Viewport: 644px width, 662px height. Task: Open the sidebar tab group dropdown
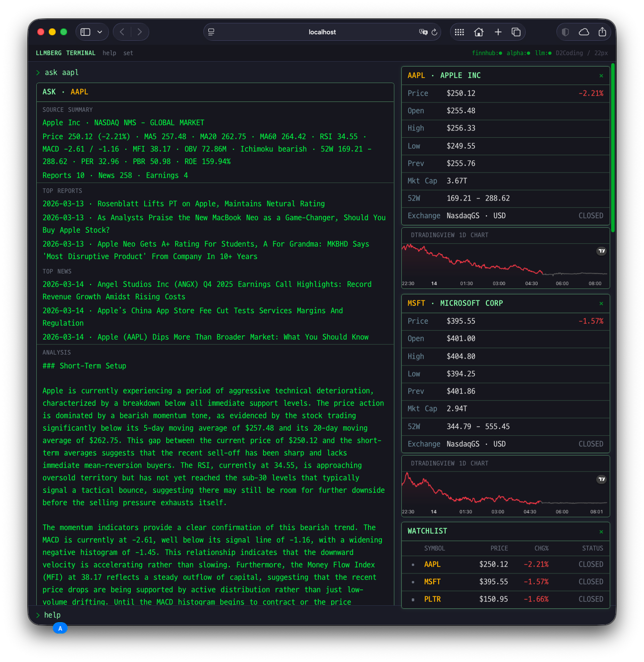point(100,32)
